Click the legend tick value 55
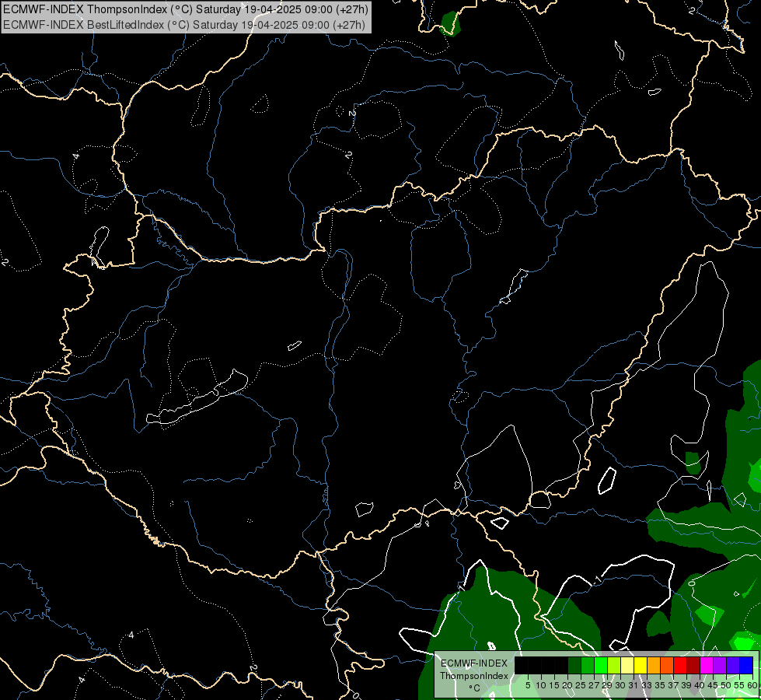 (x=739, y=685)
